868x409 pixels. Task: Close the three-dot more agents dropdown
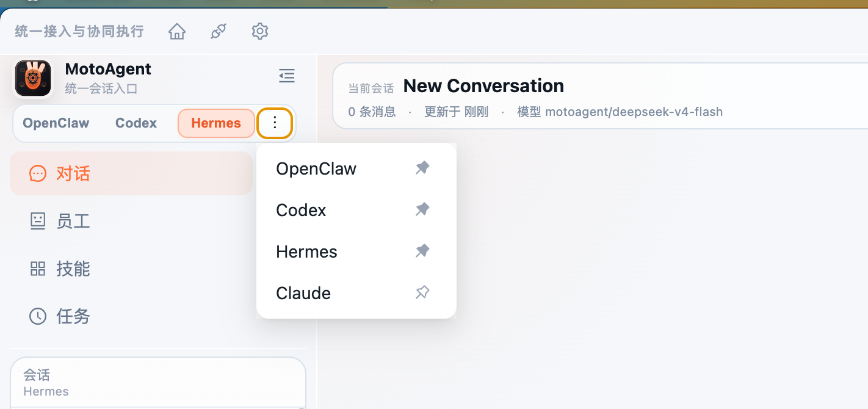tap(275, 123)
